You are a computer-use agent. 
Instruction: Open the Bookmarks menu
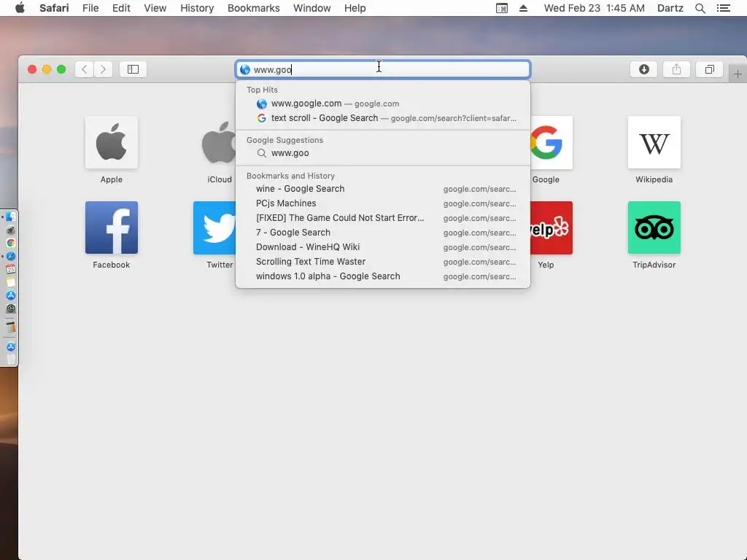pos(253,8)
